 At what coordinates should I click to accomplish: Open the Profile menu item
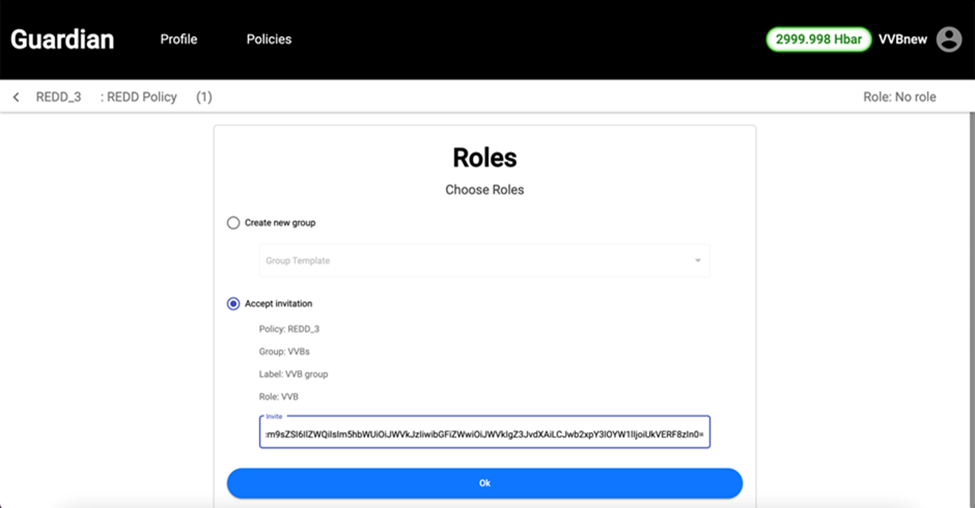pyautogui.click(x=179, y=40)
